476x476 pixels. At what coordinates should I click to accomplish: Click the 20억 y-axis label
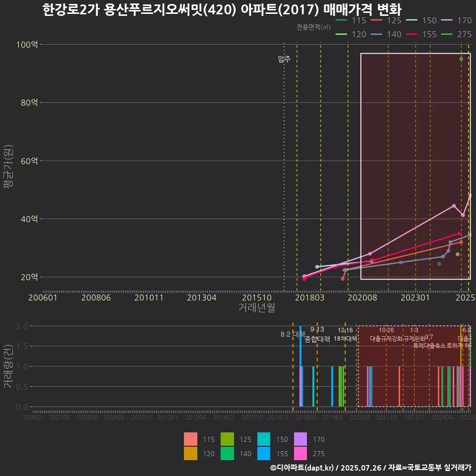29,277
